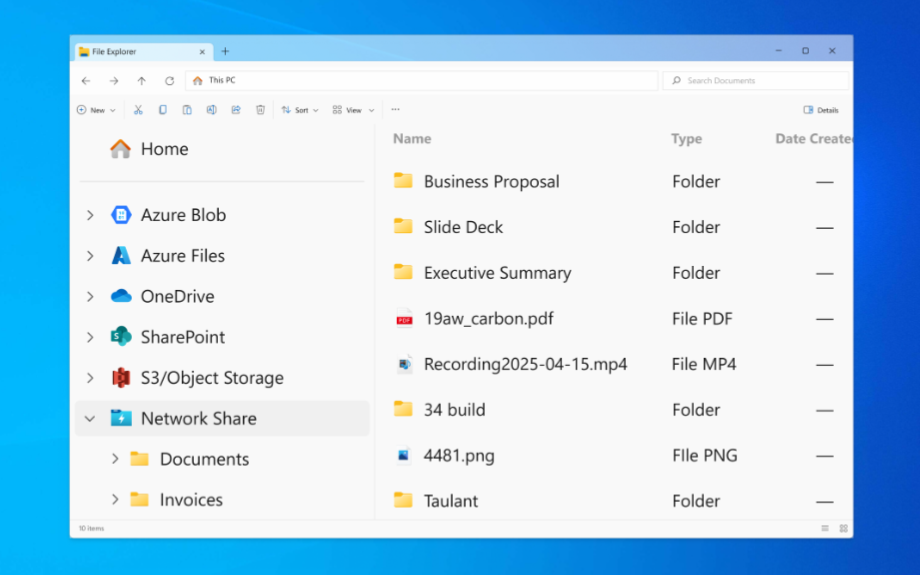Expand the Documents subfolder chevron
The height and width of the screenshot is (575, 920).
pos(115,459)
